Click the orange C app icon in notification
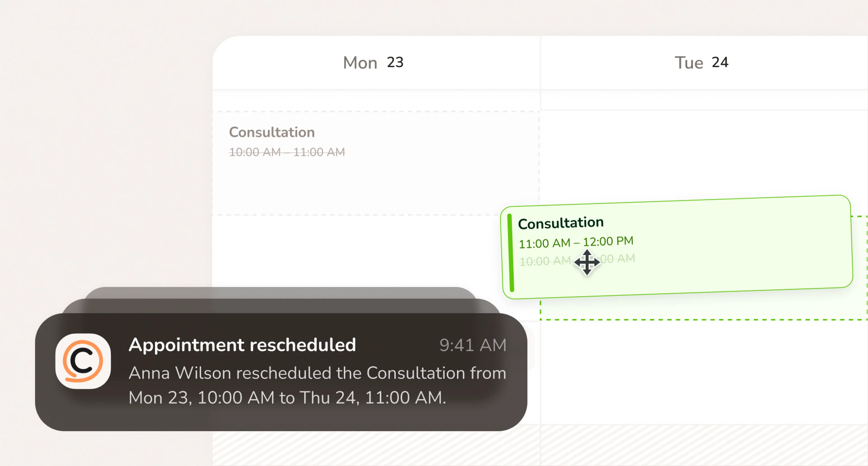This screenshot has width=868, height=466. (x=83, y=361)
